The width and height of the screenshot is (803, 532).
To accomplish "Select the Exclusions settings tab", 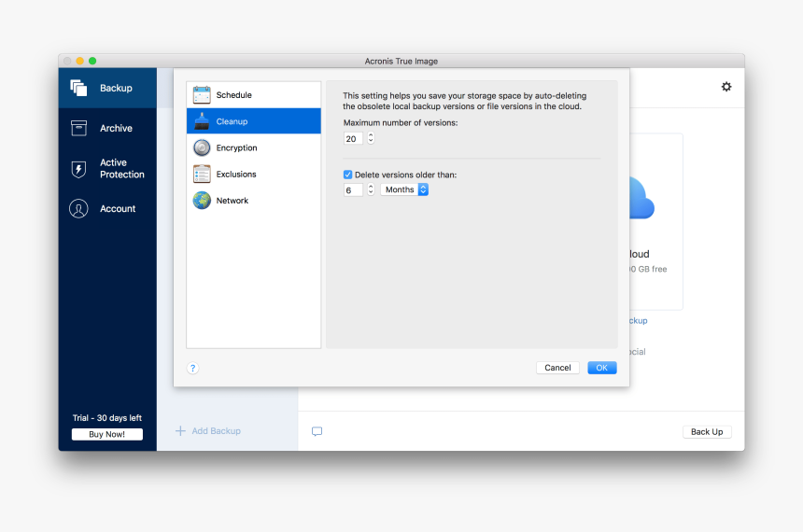I will click(253, 175).
